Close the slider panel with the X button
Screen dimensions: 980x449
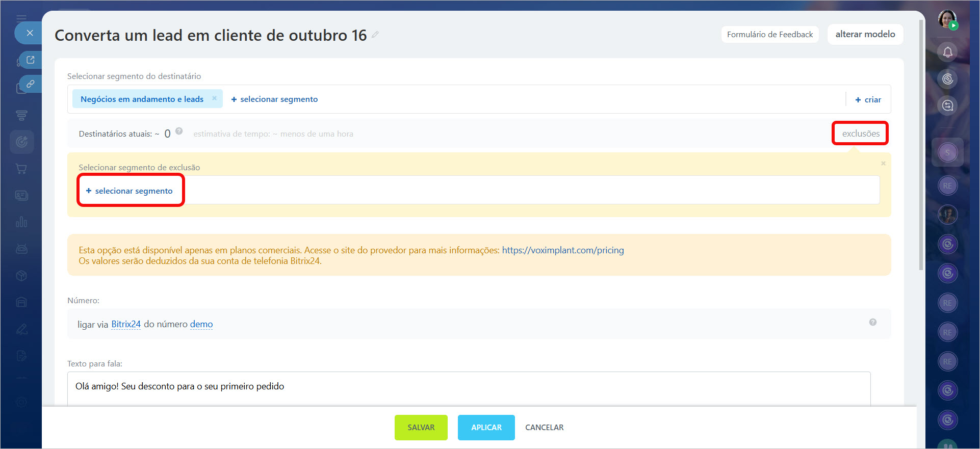[30, 33]
